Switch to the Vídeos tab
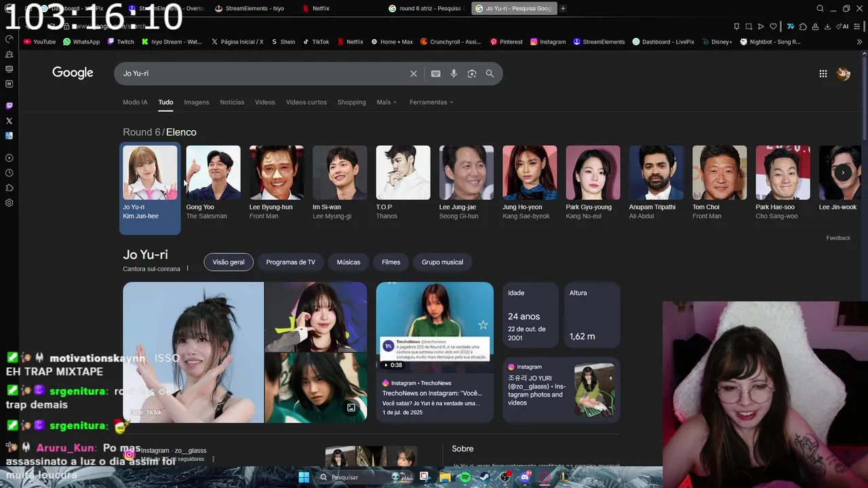 coord(265,102)
